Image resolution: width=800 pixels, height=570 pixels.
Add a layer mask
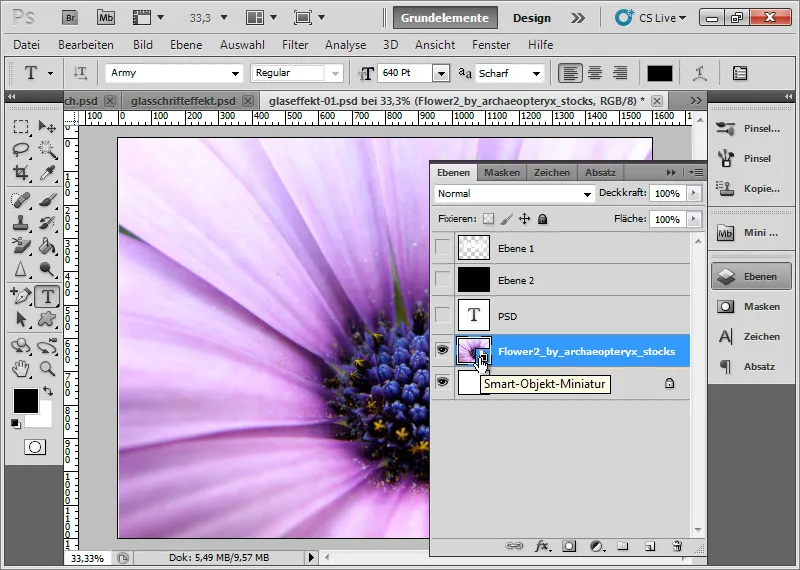coord(569,546)
